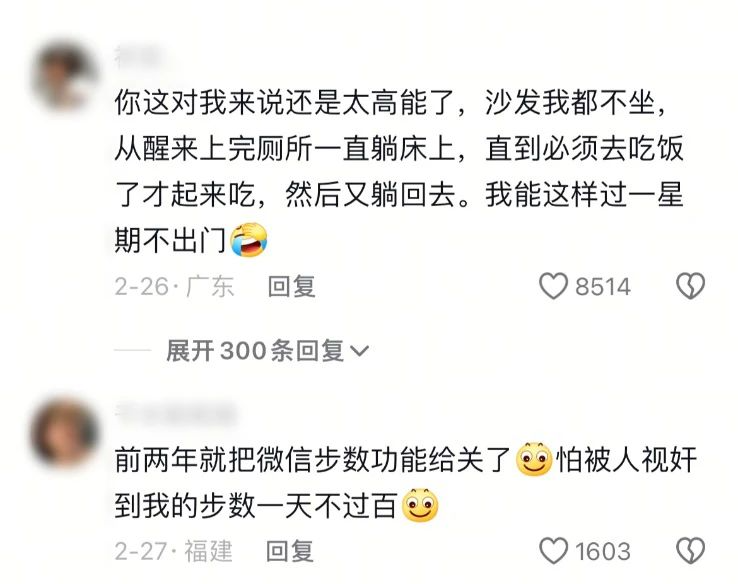The height and width of the screenshot is (584, 738).
Task: Tap the 2-26 · 广东 timestamp
Action: 174,287
